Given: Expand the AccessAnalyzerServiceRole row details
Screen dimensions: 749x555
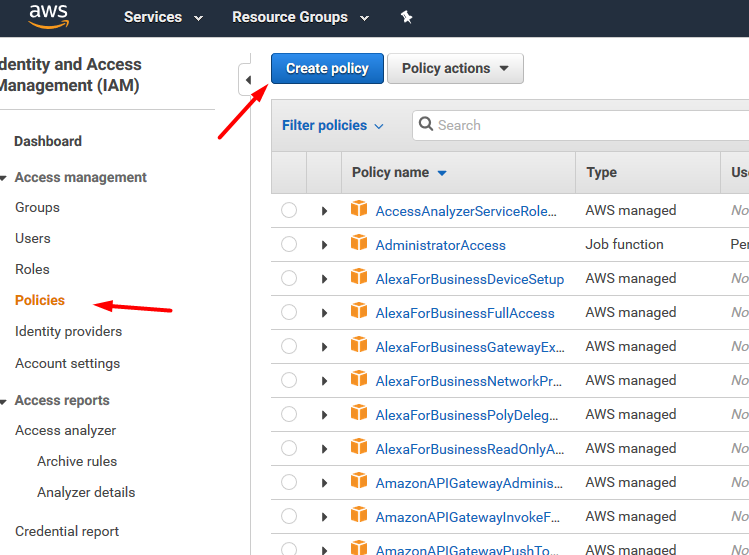Looking at the screenshot, I should [324, 211].
